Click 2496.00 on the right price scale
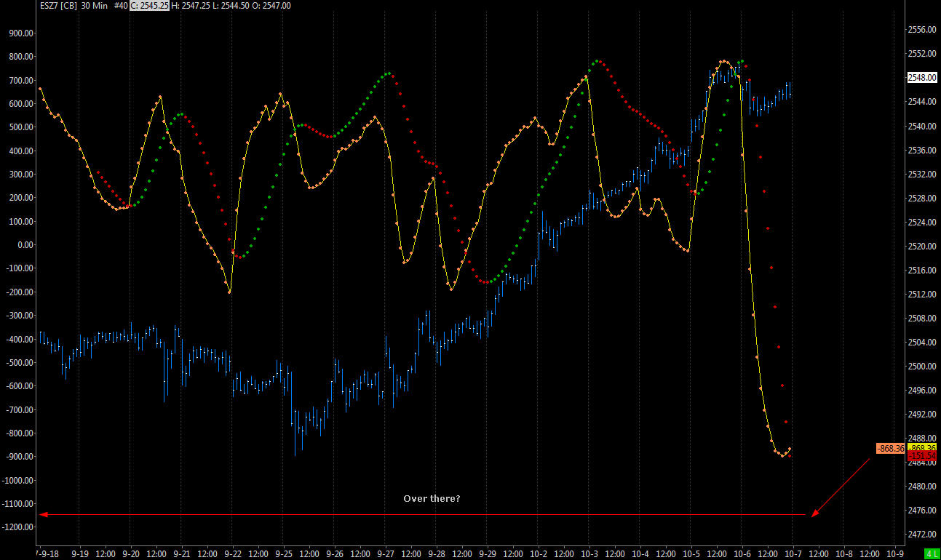 coord(921,390)
